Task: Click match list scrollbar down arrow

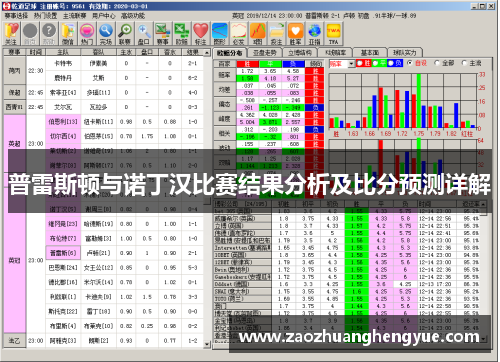Action: 207,344
